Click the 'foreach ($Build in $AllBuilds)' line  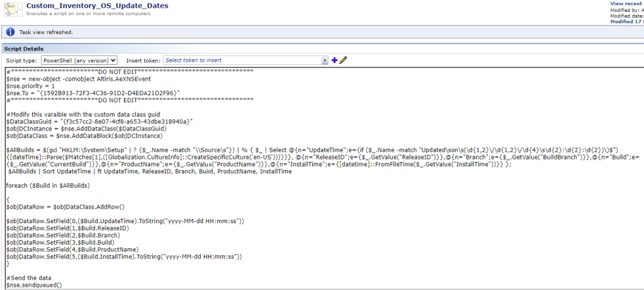tap(48, 187)
